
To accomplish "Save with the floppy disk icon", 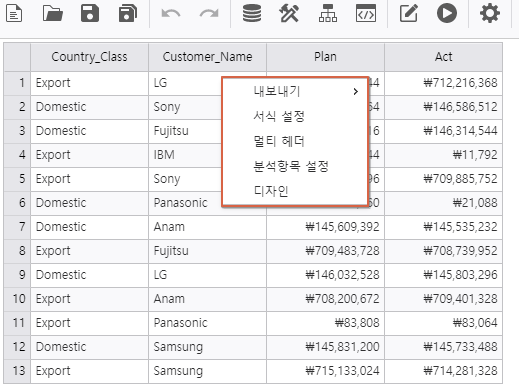I will point(90,13).
